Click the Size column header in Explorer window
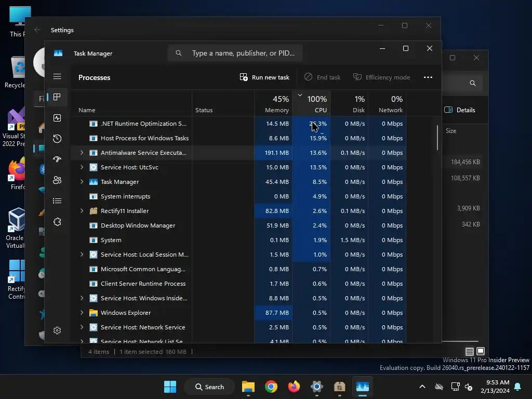 [451, 131]
